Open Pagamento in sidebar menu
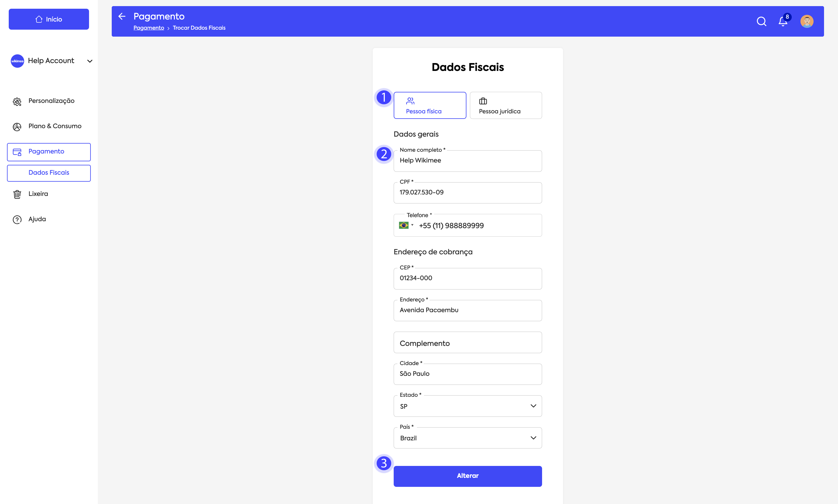Viewport: 838px width, 504px height. click(x=49, y=152)
